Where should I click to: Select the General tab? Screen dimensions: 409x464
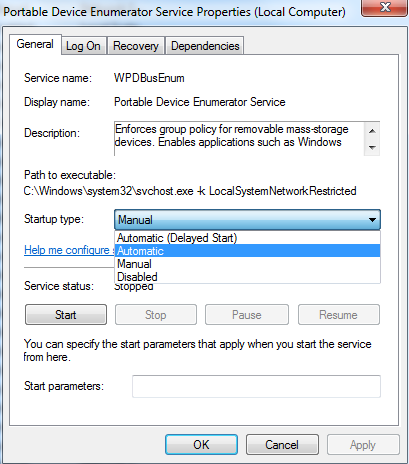tap(35, 44)
